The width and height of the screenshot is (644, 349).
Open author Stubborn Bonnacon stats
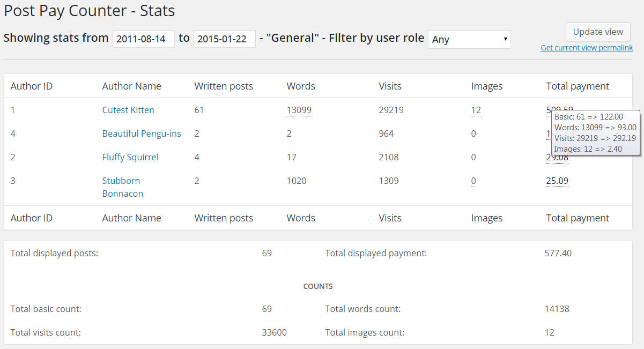(123, 187)
